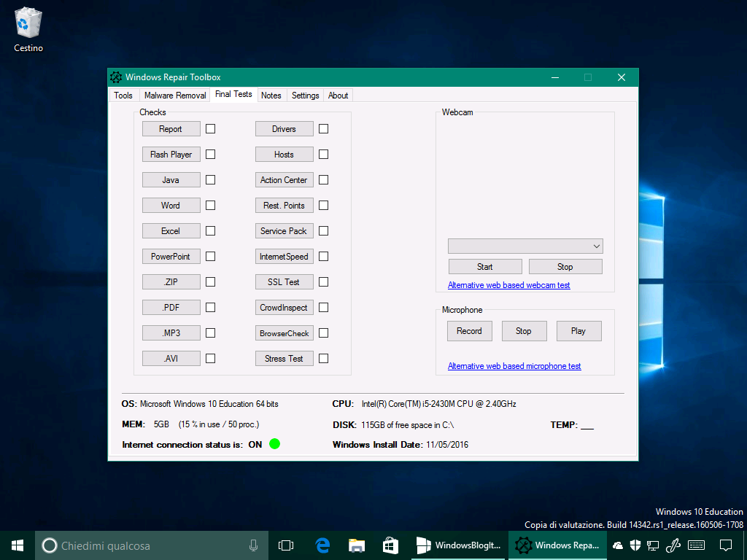Tick the Flash Player checkbox
This screenshot has width=747, height=560.
pos(211,155)
